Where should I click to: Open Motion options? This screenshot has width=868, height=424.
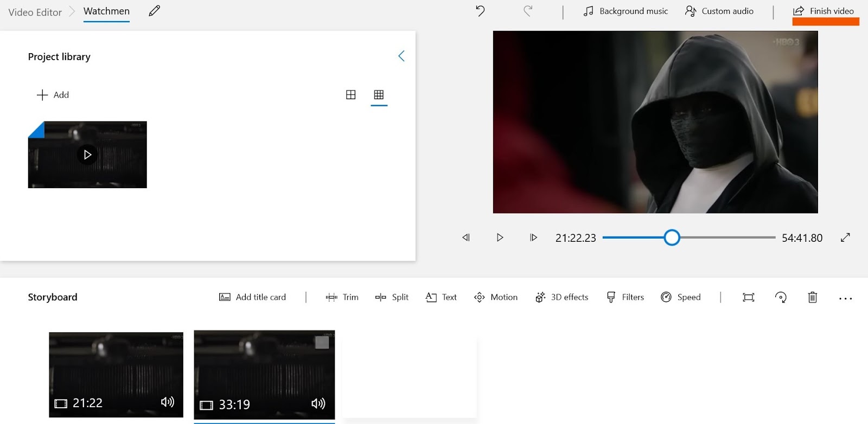(x=496, y=297)
